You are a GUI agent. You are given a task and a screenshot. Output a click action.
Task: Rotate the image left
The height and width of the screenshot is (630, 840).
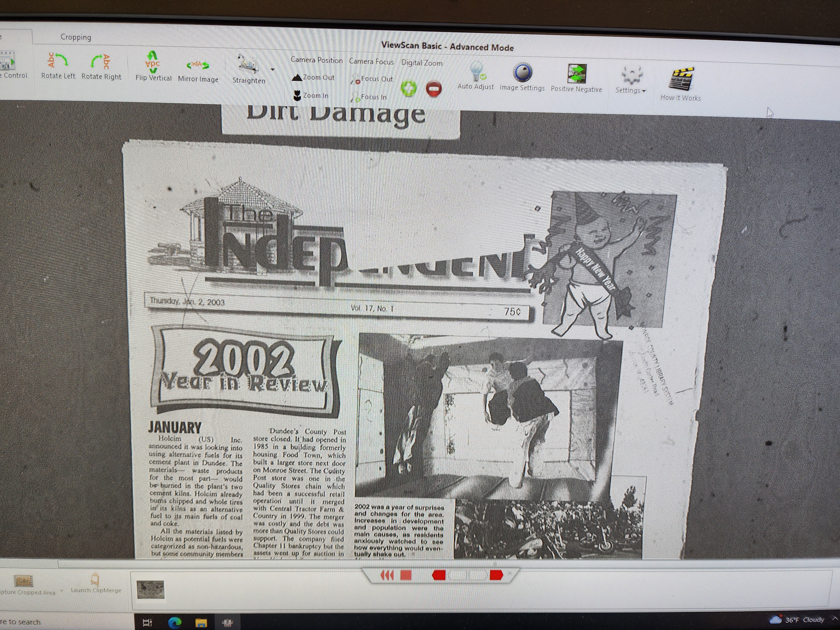(x=58, y=66)
